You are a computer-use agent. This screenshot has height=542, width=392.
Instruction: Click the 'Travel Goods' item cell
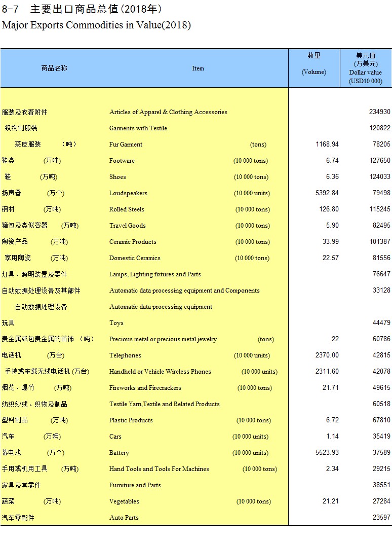point(128,226)
